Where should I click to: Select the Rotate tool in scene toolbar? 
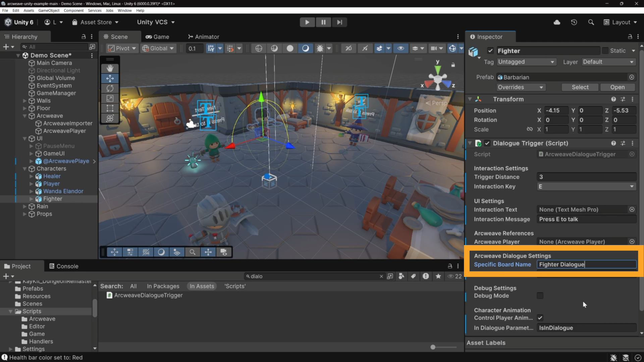pyautogui.click(x=110, y=88)
